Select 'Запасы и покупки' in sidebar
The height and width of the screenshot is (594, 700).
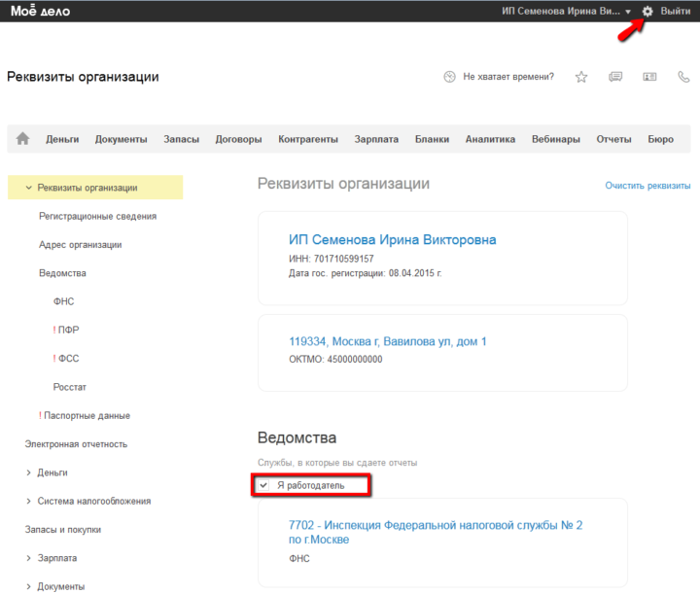click(x=63, y=530)
